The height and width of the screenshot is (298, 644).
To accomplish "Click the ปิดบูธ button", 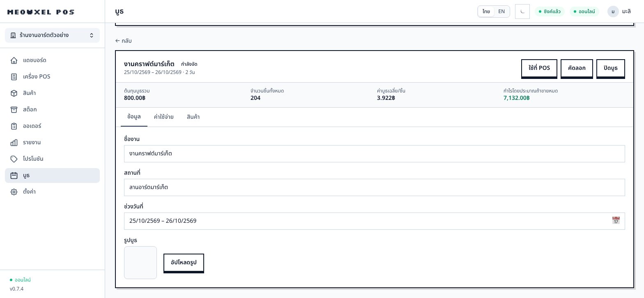I will click(x=611, y=69).
